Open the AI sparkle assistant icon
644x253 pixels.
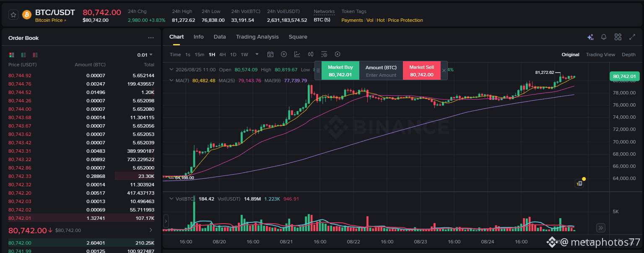[x=590, y=37]
